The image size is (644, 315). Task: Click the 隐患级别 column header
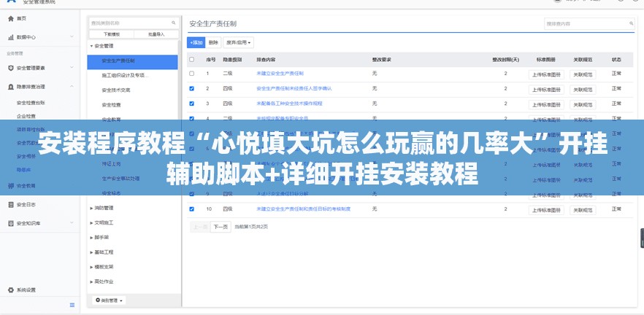coord(232,60)
